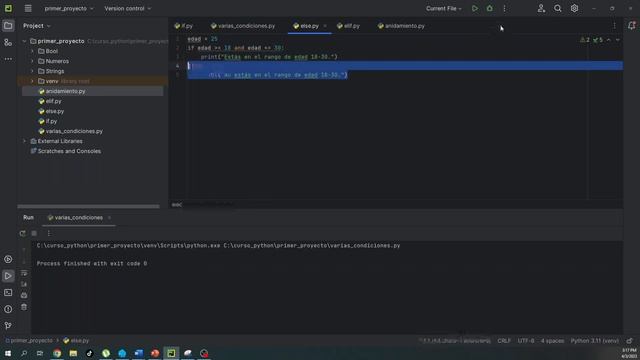Open Python 3.11 interpreter selector
Screen dimensions: 640x360
pos(595,341)
